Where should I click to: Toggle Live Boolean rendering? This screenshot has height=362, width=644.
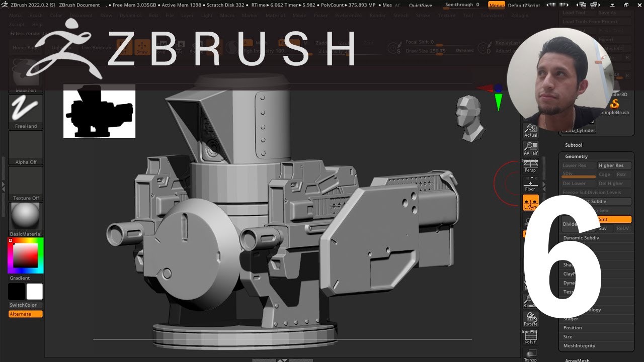(x=96, y=48)
